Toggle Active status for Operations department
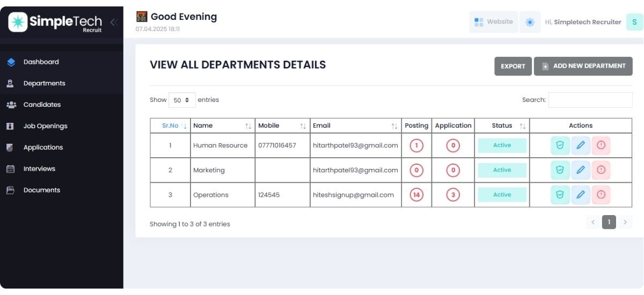This screenshot has height=295, width=644. 502,195
